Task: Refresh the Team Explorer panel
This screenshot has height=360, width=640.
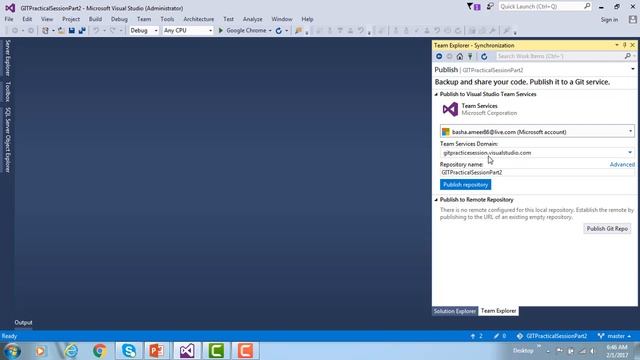Action: [x=484, y=56]
